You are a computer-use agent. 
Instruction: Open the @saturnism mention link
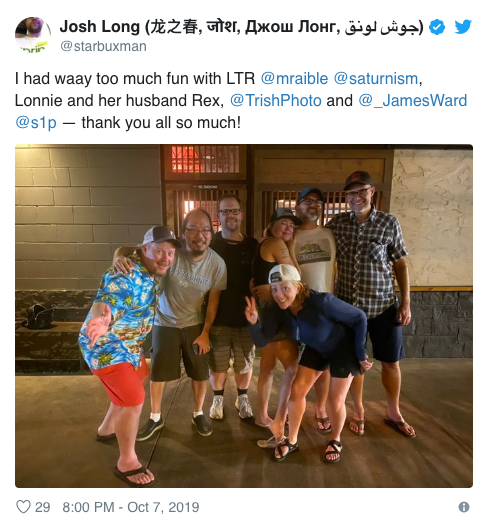click(376, 79)
